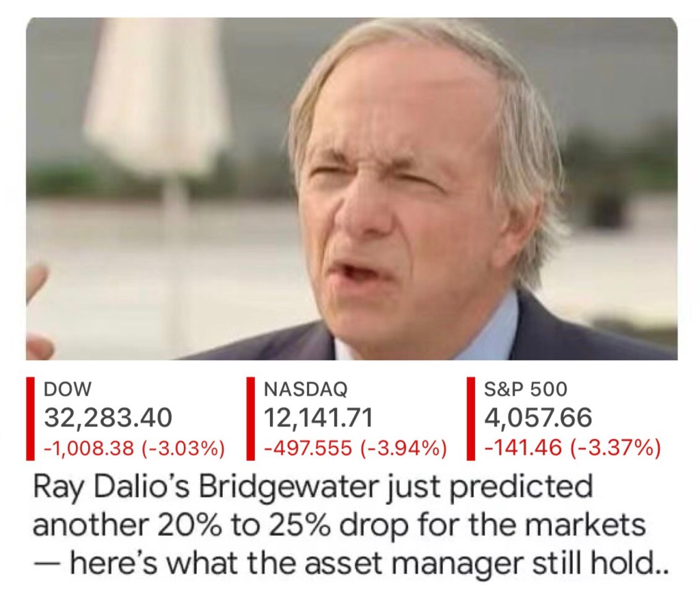700x601 pixels.
Task: Open the news article photo thumbnail
Action: [351, 188]
